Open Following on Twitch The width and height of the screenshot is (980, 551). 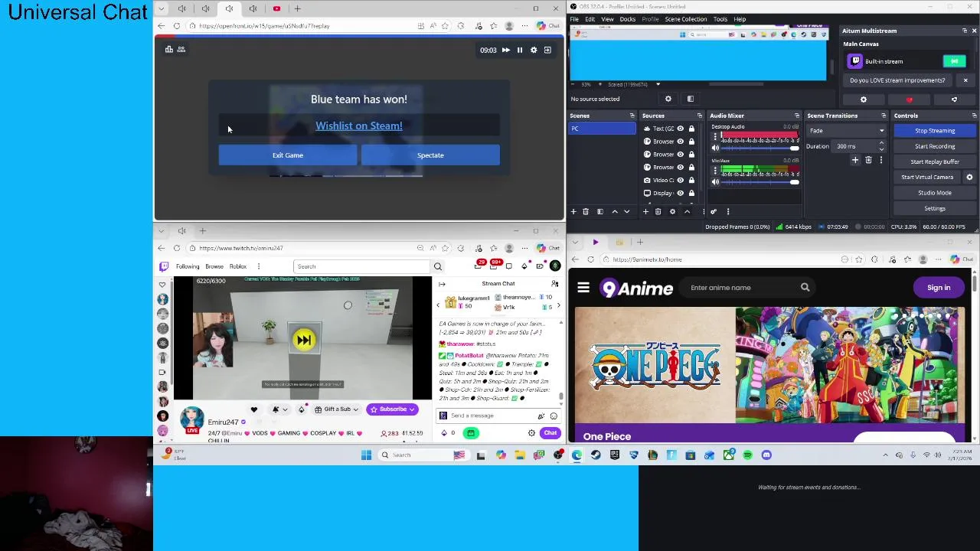pyautogui.click(x=188, y=267)
